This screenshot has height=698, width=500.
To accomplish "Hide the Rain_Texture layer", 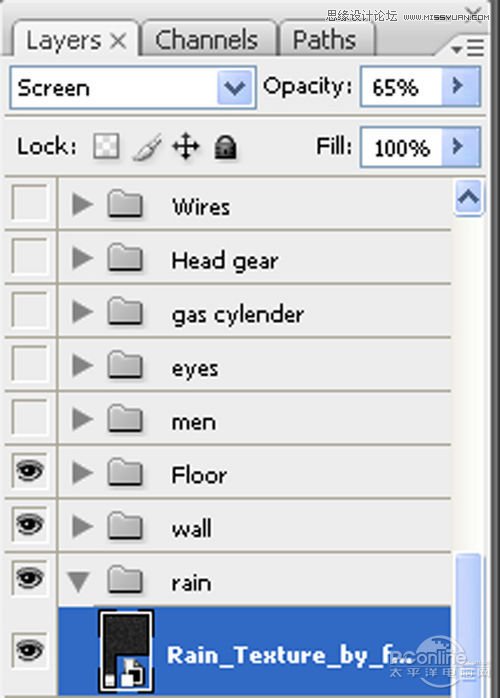I will 30,650.
